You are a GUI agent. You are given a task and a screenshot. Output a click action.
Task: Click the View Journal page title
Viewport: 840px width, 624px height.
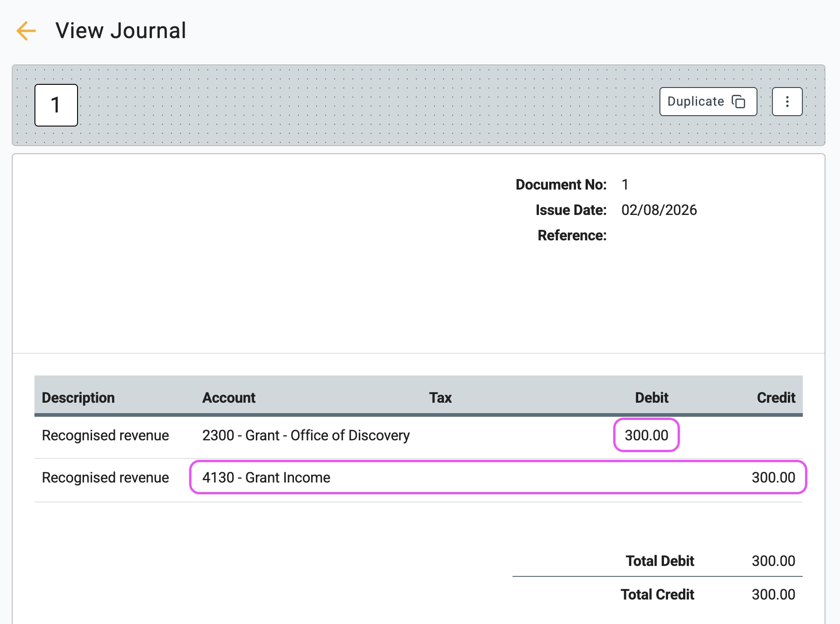121,31
